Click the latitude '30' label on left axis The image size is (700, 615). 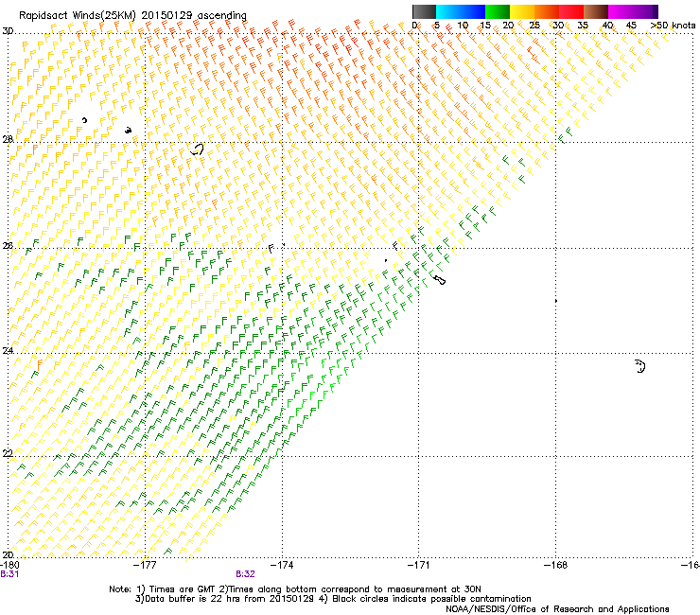tap(8, 31)
